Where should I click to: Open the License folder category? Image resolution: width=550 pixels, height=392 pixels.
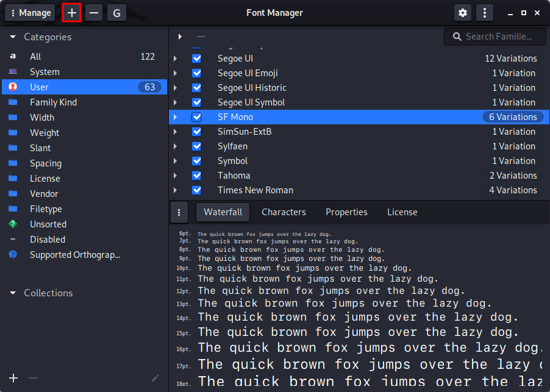(84, 179)
